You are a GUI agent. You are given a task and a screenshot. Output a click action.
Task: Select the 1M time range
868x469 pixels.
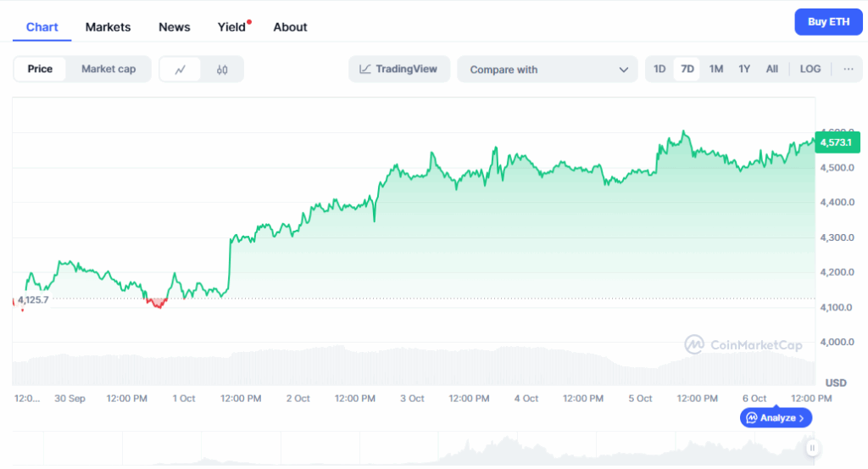pyautogui.click(x=716, y=70)
